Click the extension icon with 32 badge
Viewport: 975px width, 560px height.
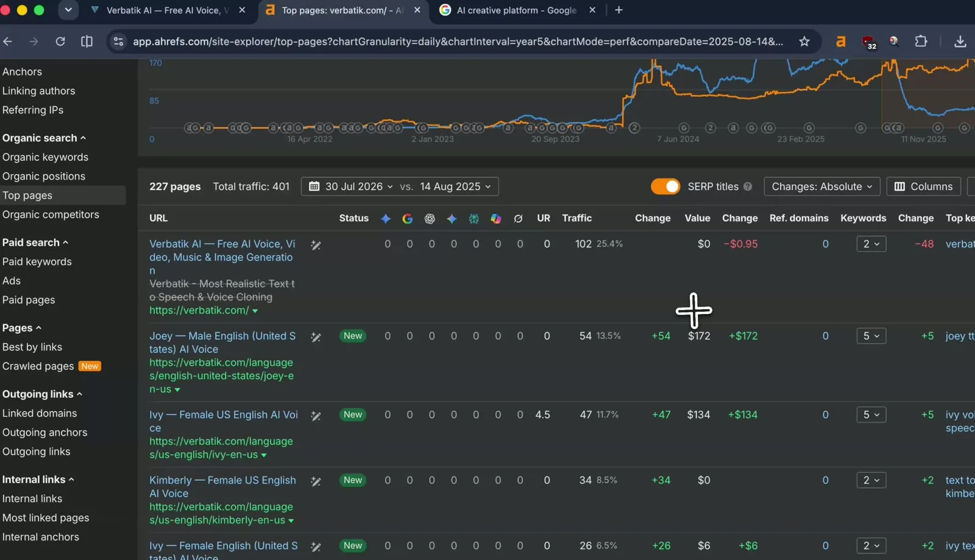tap(869, 42)
